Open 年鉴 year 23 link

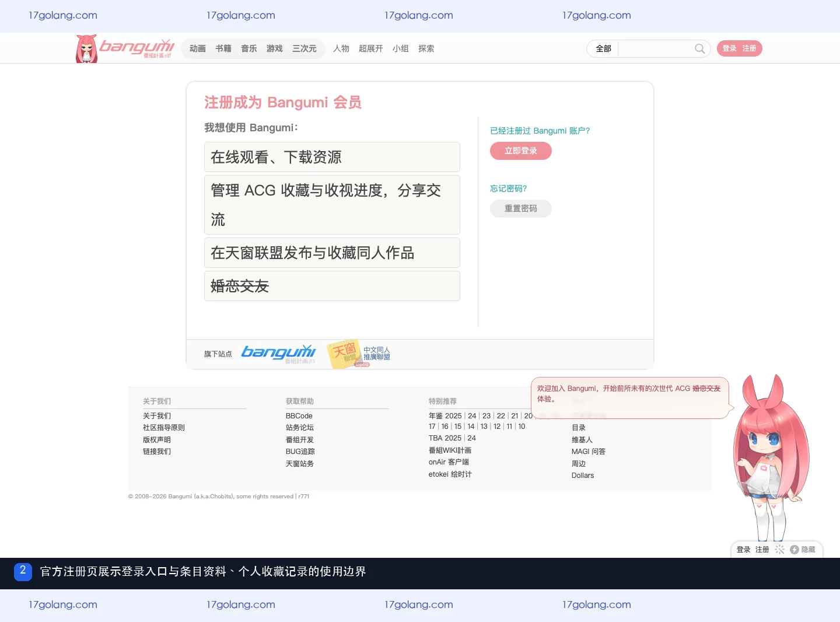tap(487, 416)
